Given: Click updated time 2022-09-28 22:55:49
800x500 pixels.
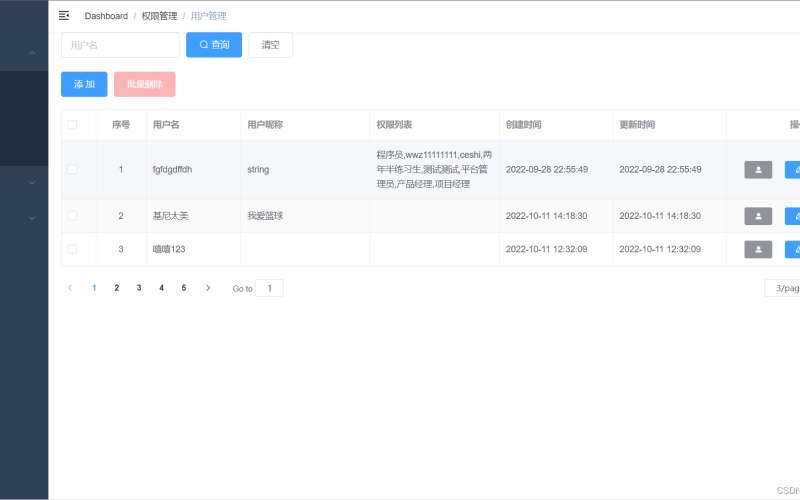Looking at the screenshot, I should [660, 169].
